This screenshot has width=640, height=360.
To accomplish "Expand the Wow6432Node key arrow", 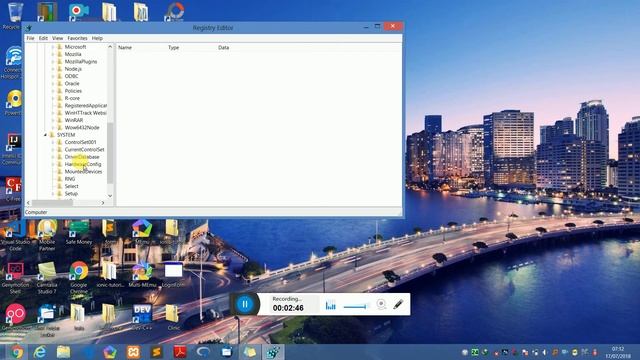I will click(x=53, y=127).
